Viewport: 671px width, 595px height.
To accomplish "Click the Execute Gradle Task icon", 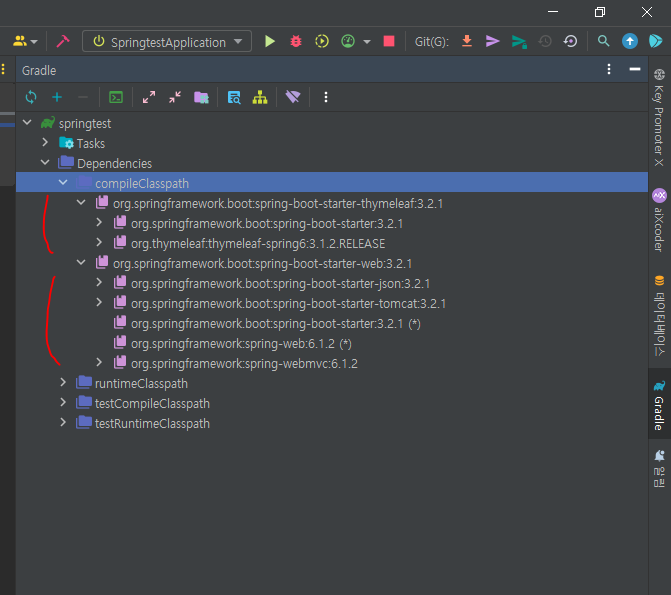I will pyautogui.click(x=116, y=97).
